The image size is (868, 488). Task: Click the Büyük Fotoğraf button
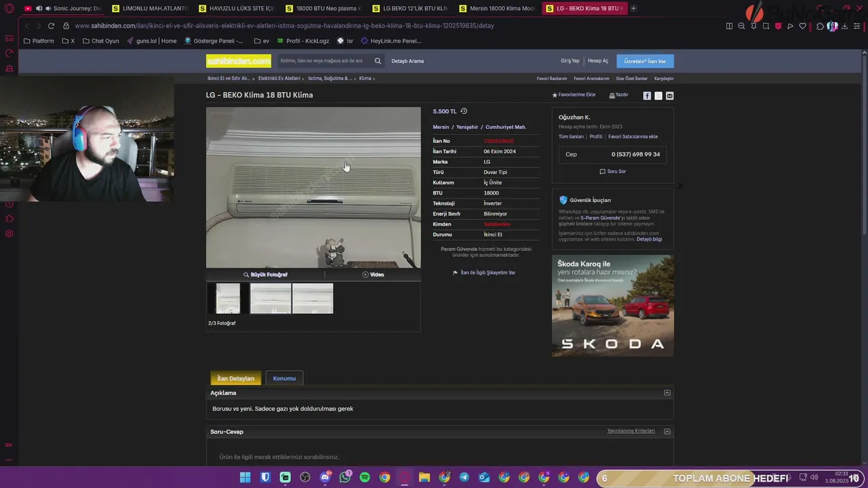265,274
